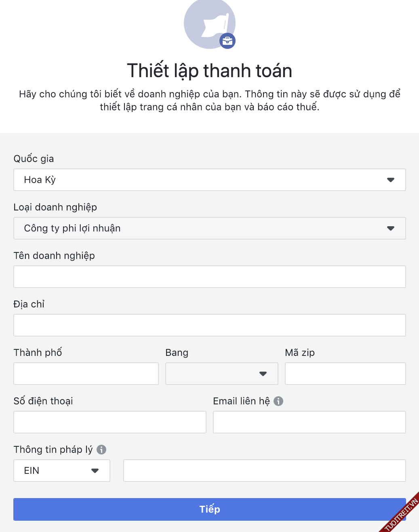Open the Quốc gia country dropdown

(209, 180)
